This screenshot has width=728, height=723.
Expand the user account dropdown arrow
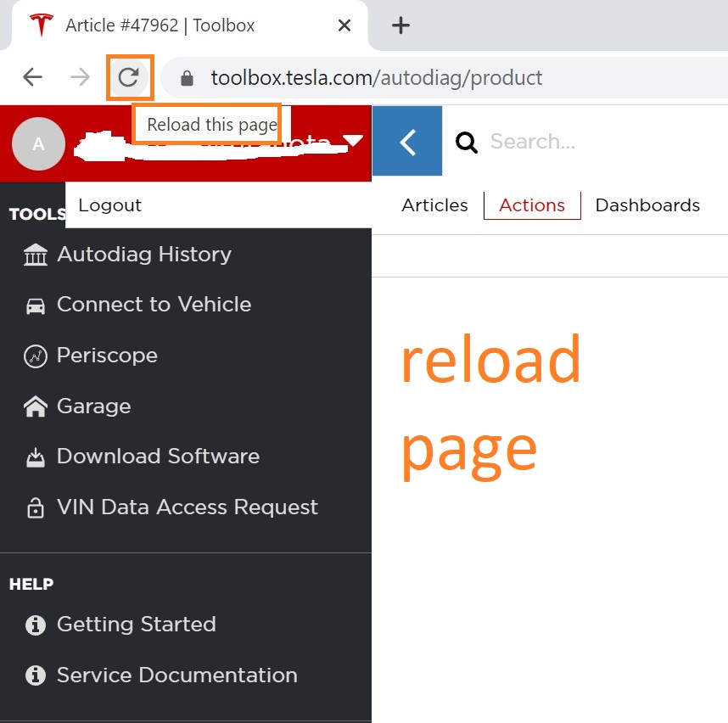click(x=354, y=142)
